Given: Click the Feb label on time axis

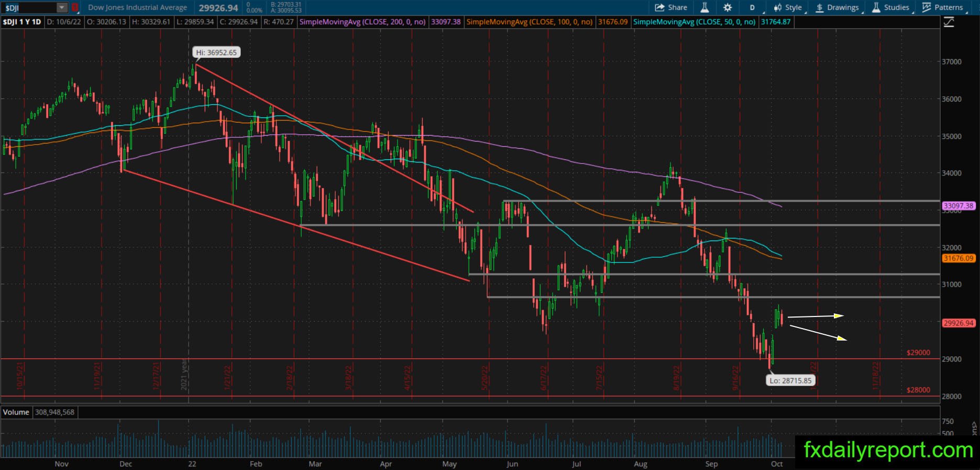Looking at the screenshot, I should point(256,464).
